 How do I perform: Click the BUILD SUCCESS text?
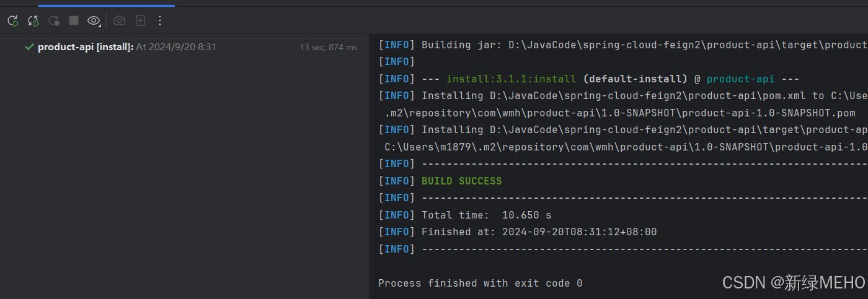coord(461,181)
